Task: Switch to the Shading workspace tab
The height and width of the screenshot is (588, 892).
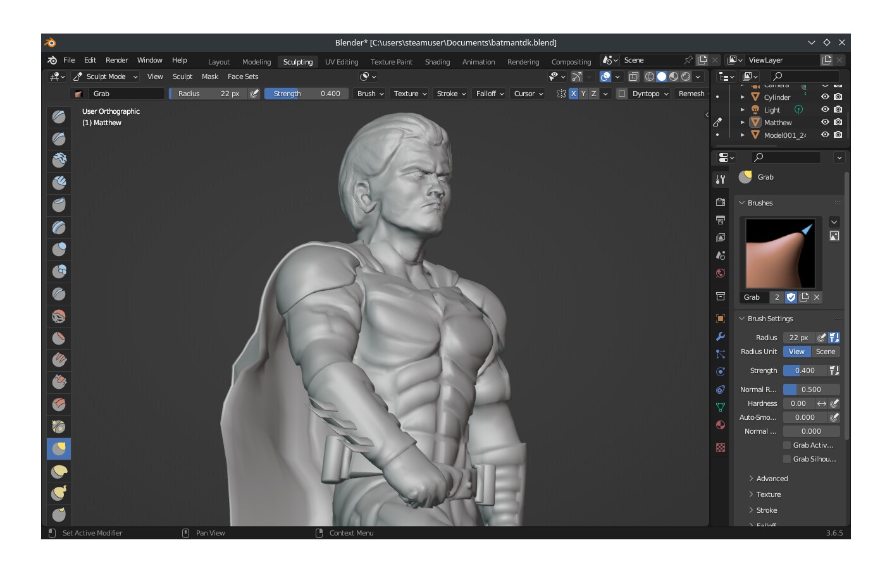Action: tap(437, 62)
